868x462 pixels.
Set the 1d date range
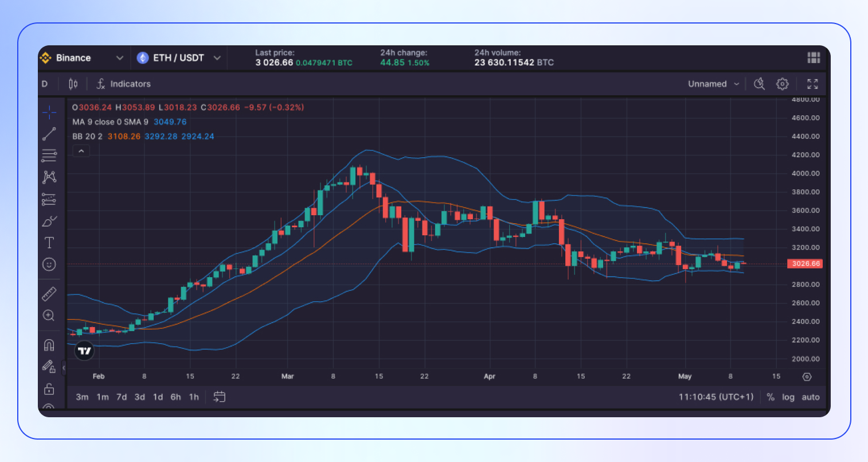(x=158, y=397)
